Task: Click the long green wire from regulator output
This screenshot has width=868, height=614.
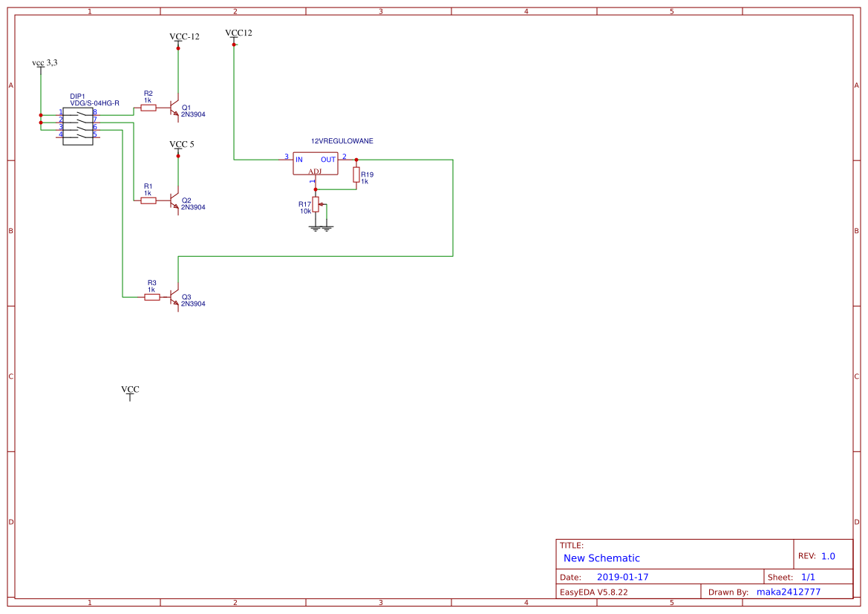Action: pyautogui.click(x=454, y=208)
